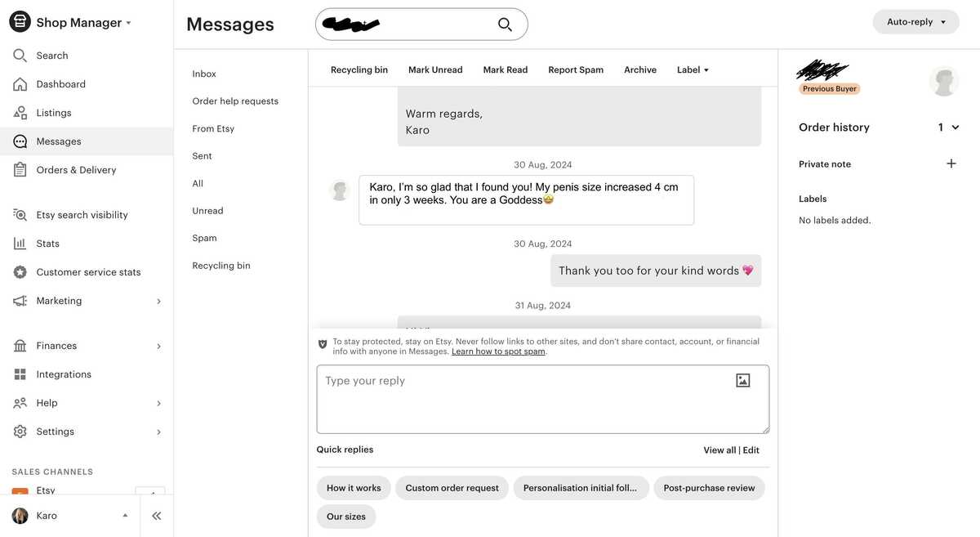Expand the Marketing submenu

[x=158, y=301]
